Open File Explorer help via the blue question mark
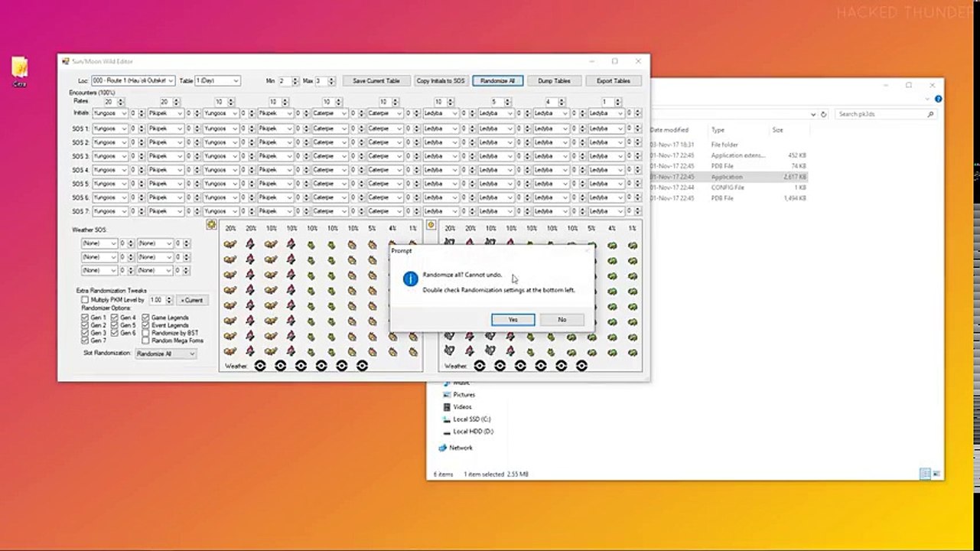 [938, 99]
